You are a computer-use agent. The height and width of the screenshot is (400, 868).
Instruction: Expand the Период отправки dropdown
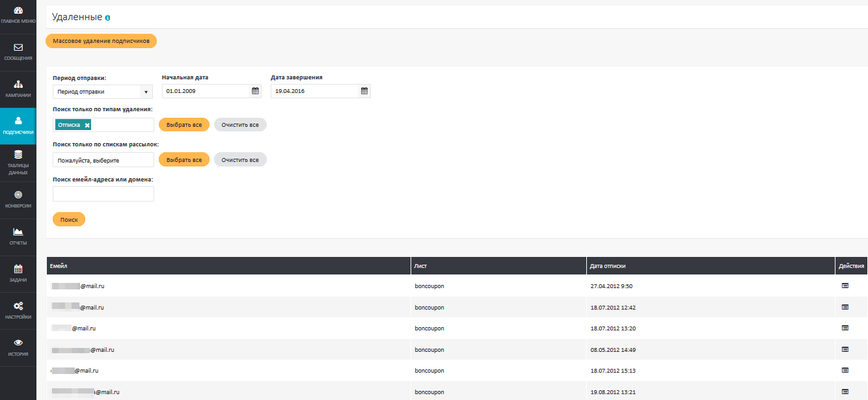(103, 92)
